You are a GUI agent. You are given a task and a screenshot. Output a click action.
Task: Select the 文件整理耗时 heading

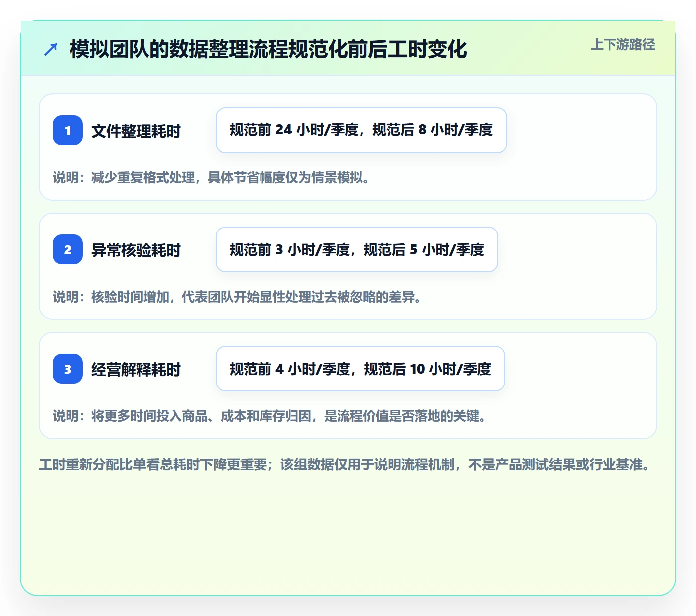point(136,131)
